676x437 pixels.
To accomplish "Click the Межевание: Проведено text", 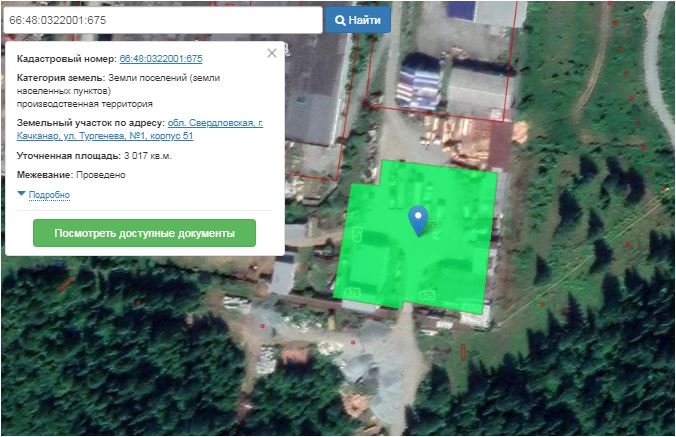I will (x=71, y=175).
